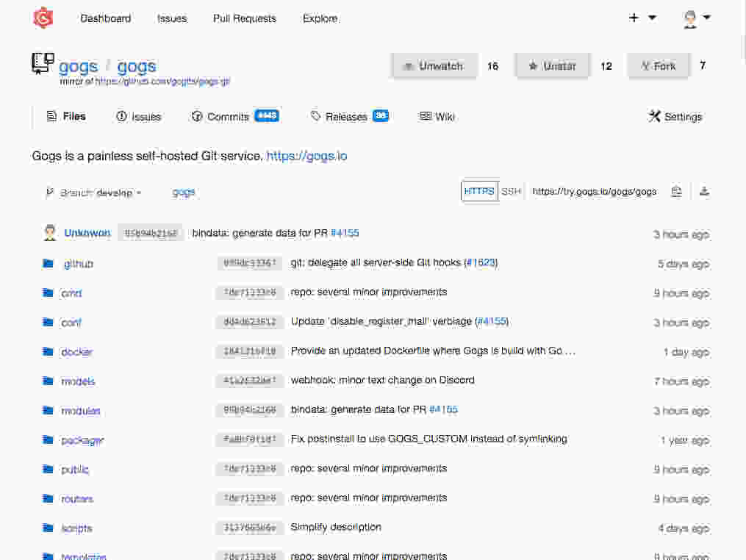Click the folder icon for conf
This screenshot has height=560, width=746.
pyautogui.click(x=48, y=322)
